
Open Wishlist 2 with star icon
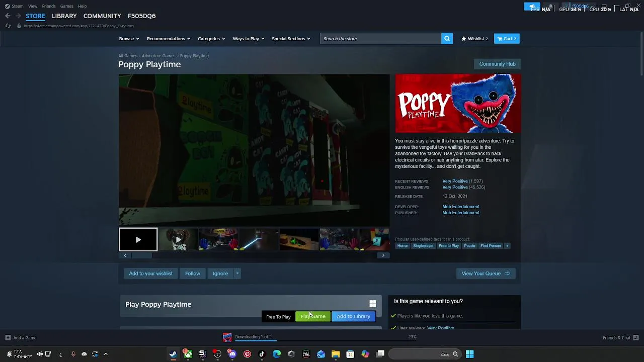point(474,39)
